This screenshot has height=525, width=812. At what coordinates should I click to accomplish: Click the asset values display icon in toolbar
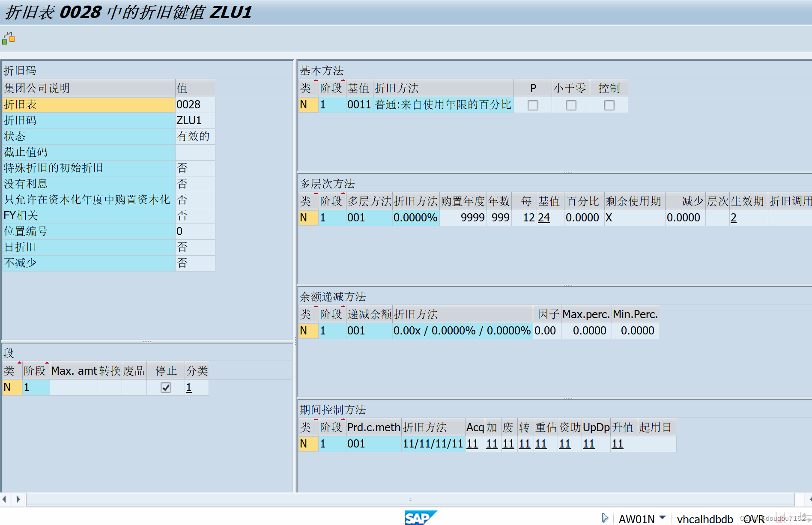click(x=8, y=38)
